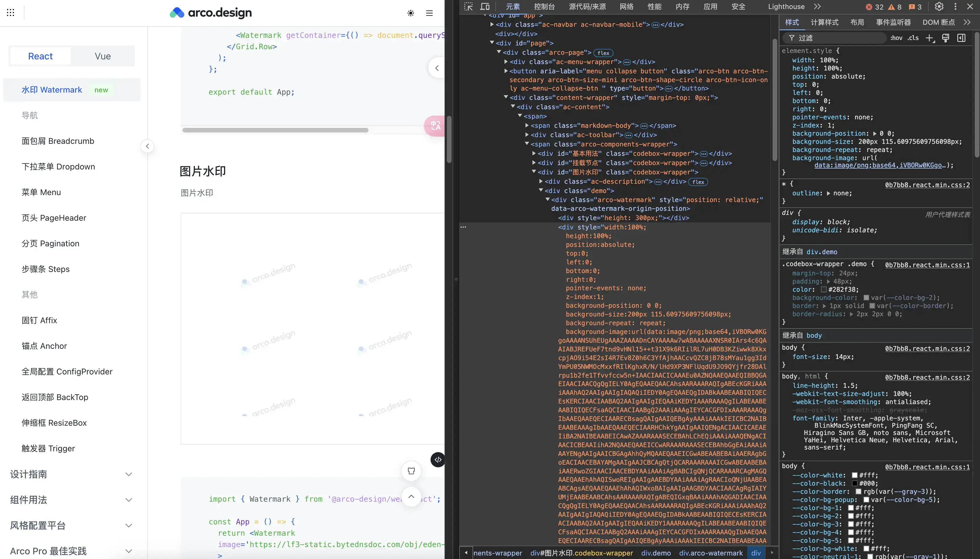Screen dimensions: 980x559
Task: Click the nine-dot apps grid icon
Action: point(11,13)
